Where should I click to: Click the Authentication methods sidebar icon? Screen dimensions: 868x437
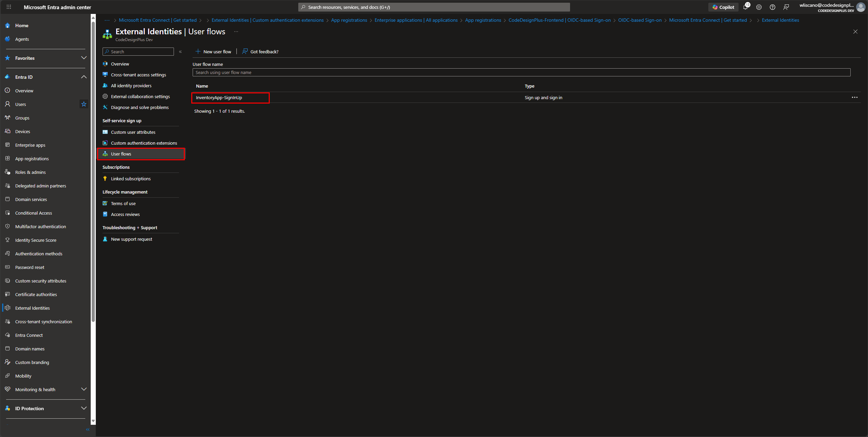coord(7,253)
